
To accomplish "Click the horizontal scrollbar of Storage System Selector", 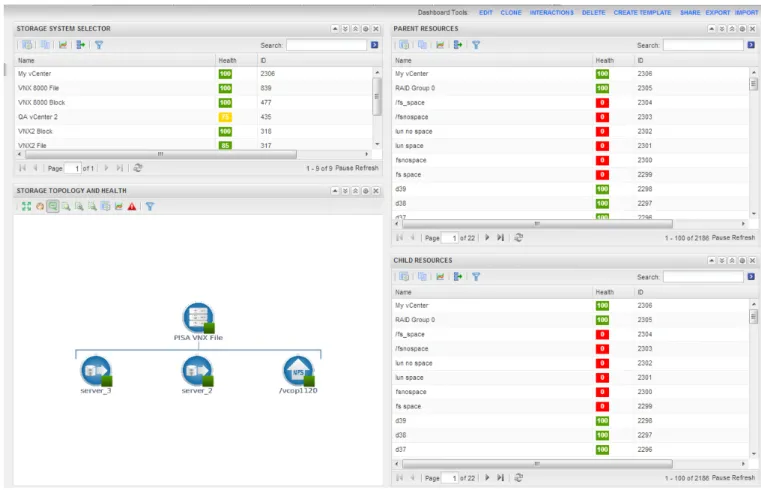I will pyautogui.click(x=161, y=154).
